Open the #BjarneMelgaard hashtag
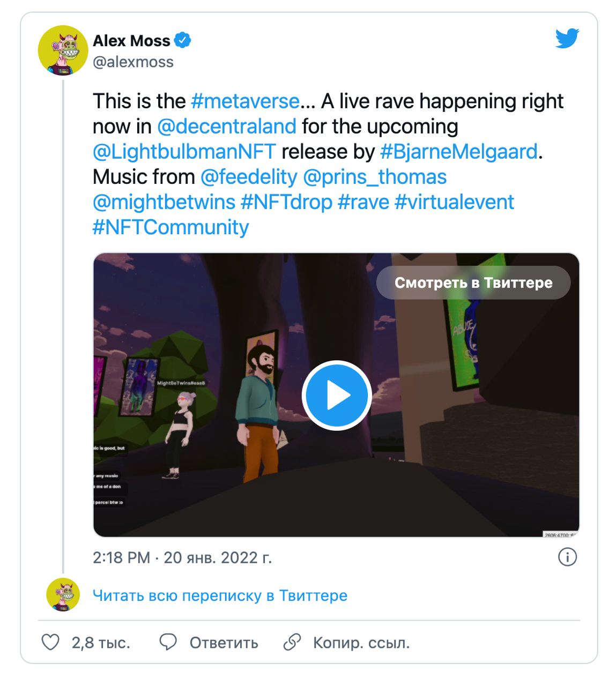The height and width of the screenshot is (686, 616). tap(459, 151)
